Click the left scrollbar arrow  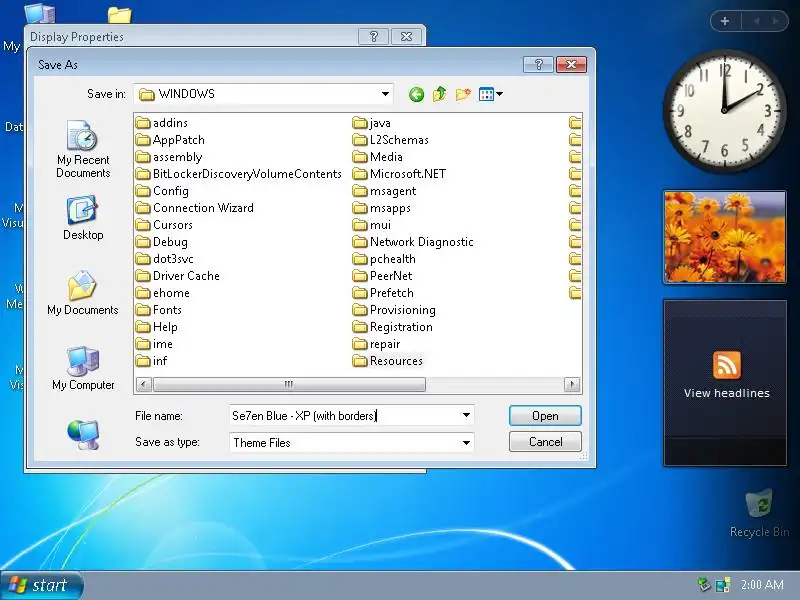(144, 384)
